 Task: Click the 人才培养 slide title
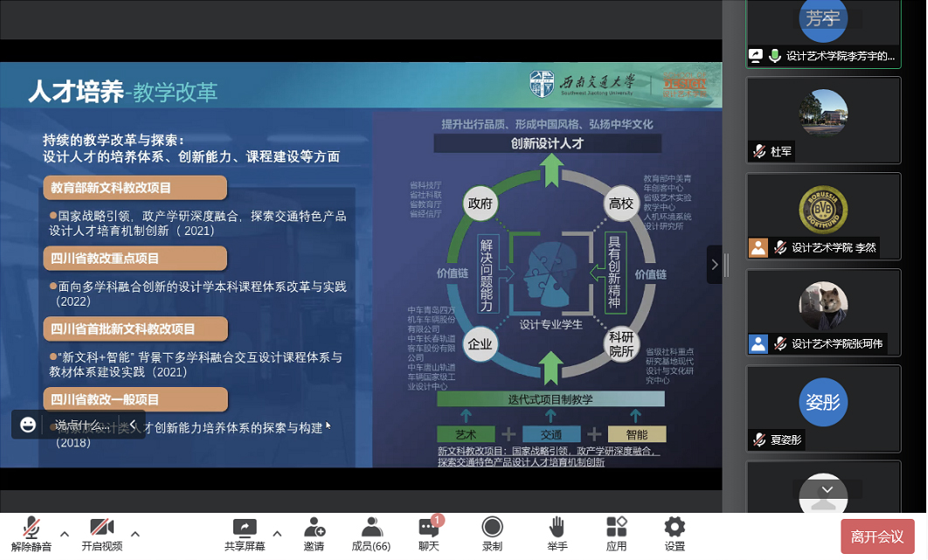(76, 92)
